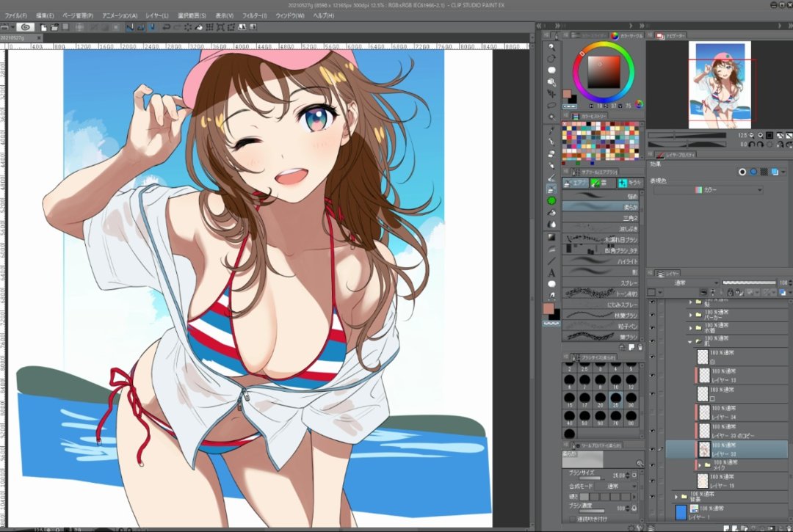This screenshot has height=532, width=793.
Task: Open the レイヤー(L) menu
Action: click(x=157, y=15)
